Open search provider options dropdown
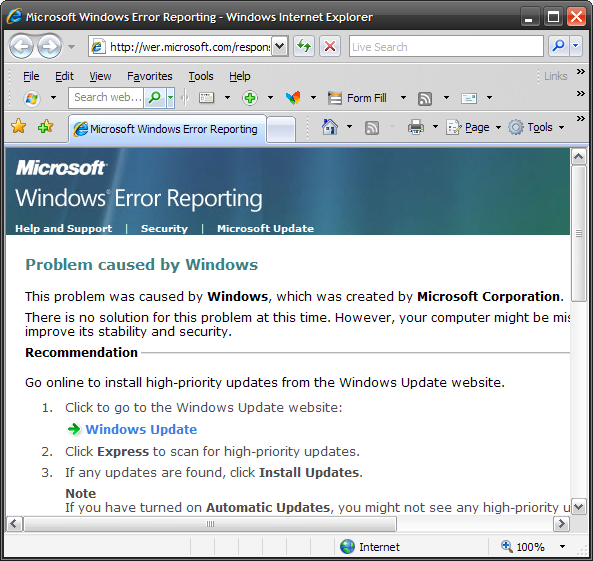 click(x=576, y=47)
